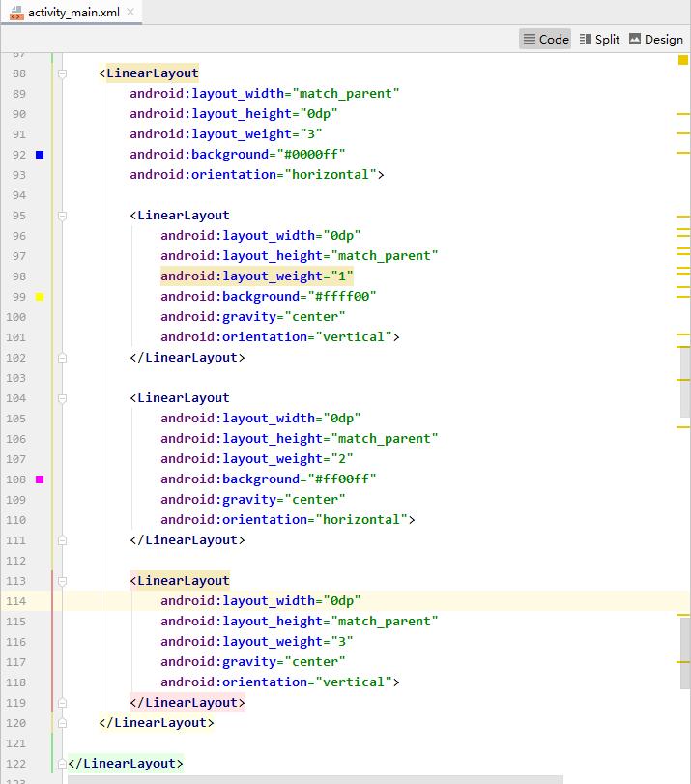
Task: Switch to the Code view
Action: tap(545, 39)
